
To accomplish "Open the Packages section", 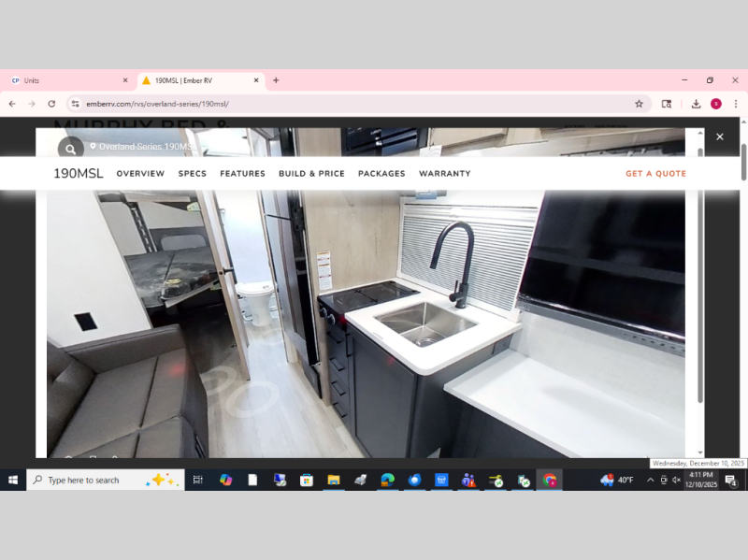I will pos(381,174).
